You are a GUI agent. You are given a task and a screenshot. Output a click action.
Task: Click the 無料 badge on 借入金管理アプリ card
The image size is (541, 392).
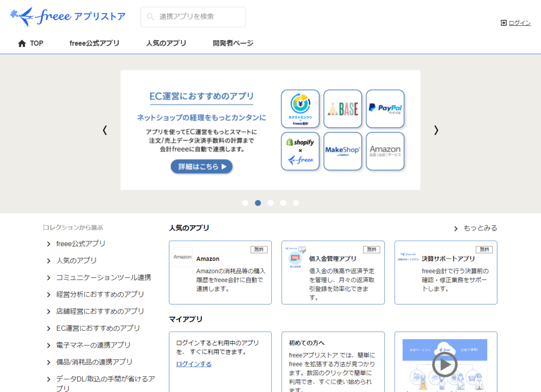371,250
